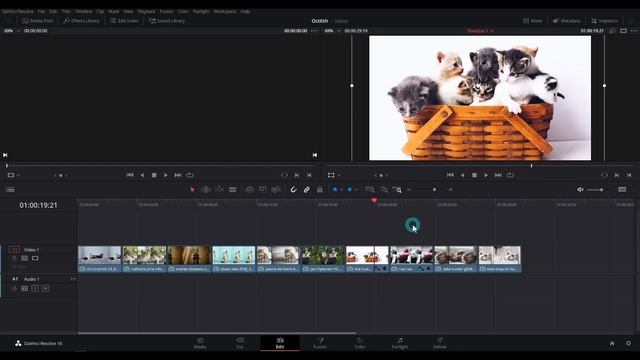640x360 pixels.
Task: Pick the Blade Edit Mode tool
Action: 233,189
